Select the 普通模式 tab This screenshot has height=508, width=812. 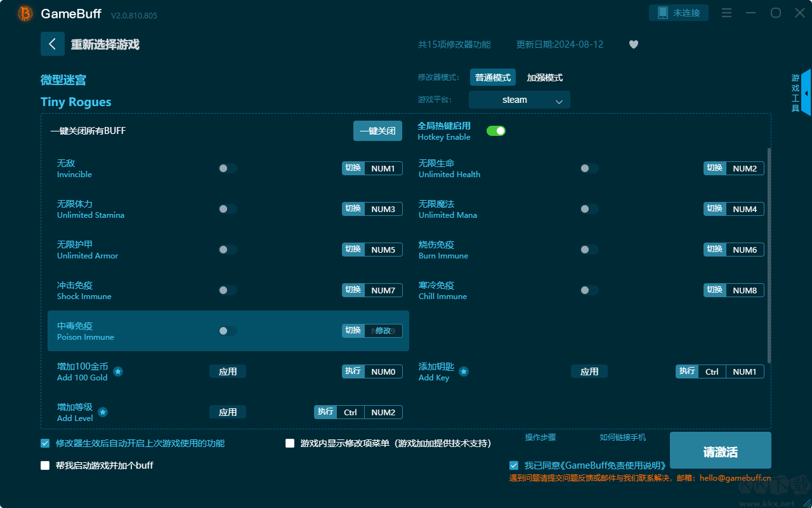493,77
